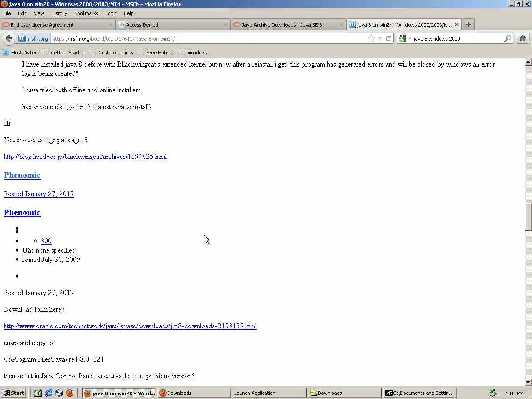Go back with the back arrow button
Screen dimensions: 532x399
pos(9,39)
